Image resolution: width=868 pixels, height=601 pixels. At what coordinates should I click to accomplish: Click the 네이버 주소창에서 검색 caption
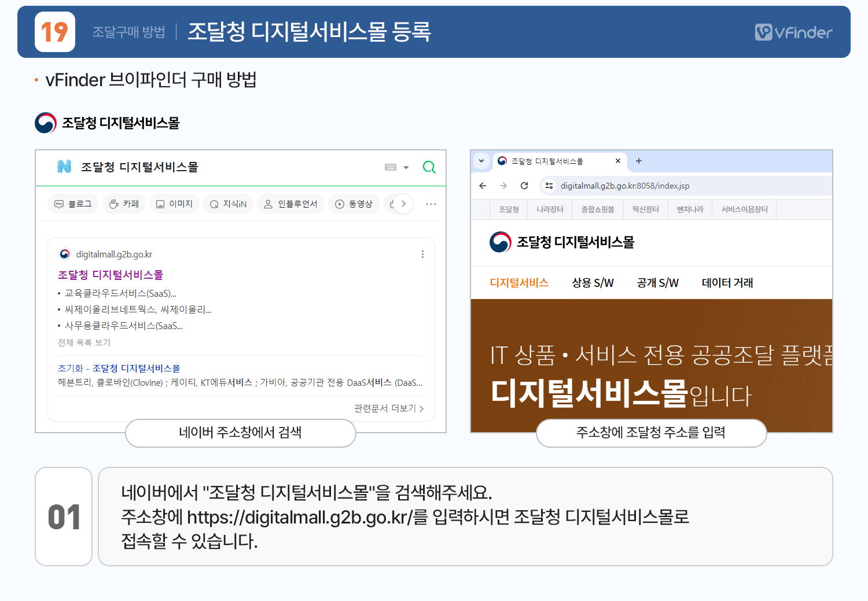[240, 433]
